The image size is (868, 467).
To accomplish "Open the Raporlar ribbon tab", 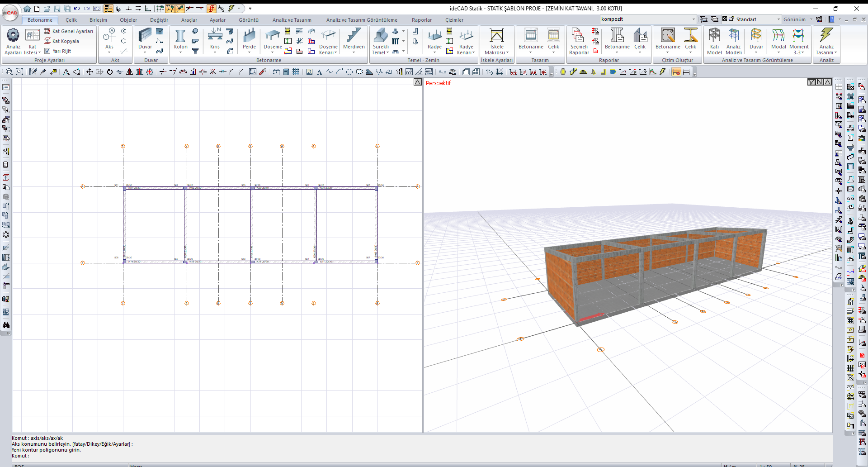I will coord(422,20).
